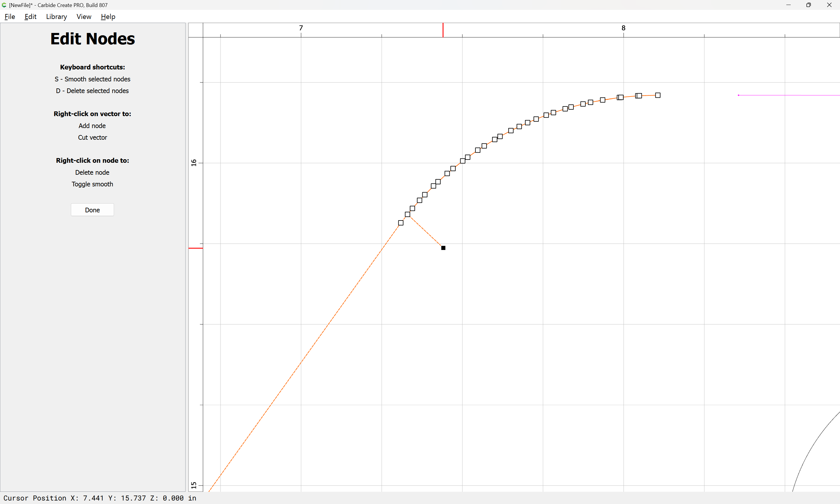Open the Library menu
Viewport: 840px width, 504px height.
click(56, 17)
